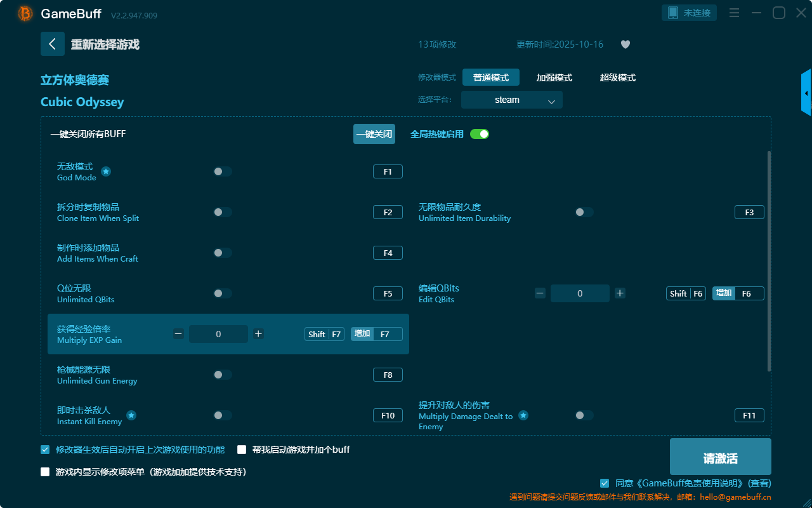This screenshot has height=508, width=812.
Task: Click the back arrow to reselect game
Action: (x=53, y=44)
